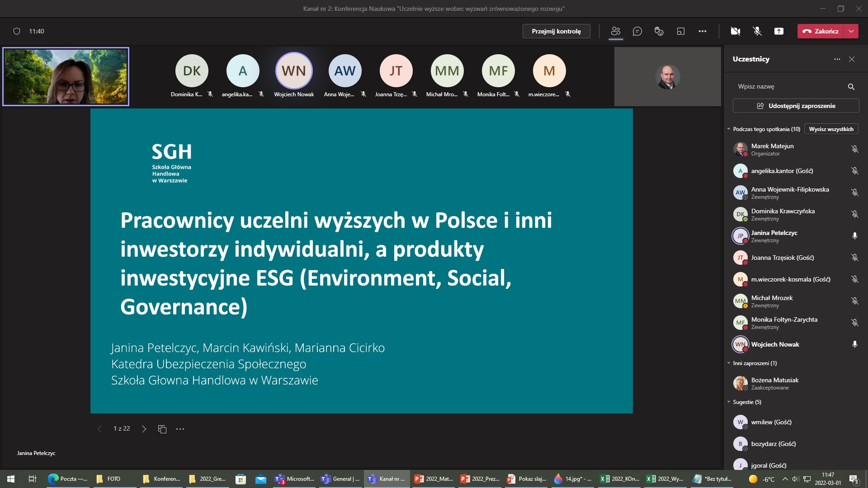Select the reactions raise-hand icon

(659, 31)
